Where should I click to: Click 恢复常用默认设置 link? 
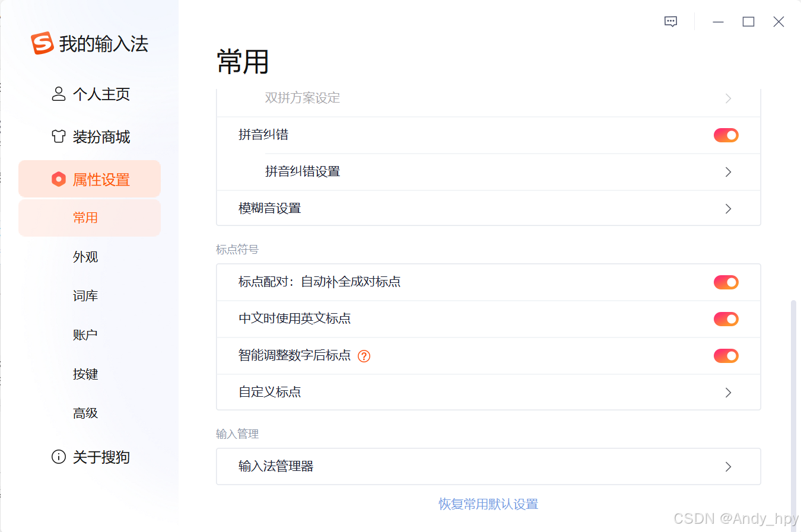[488, 504]
